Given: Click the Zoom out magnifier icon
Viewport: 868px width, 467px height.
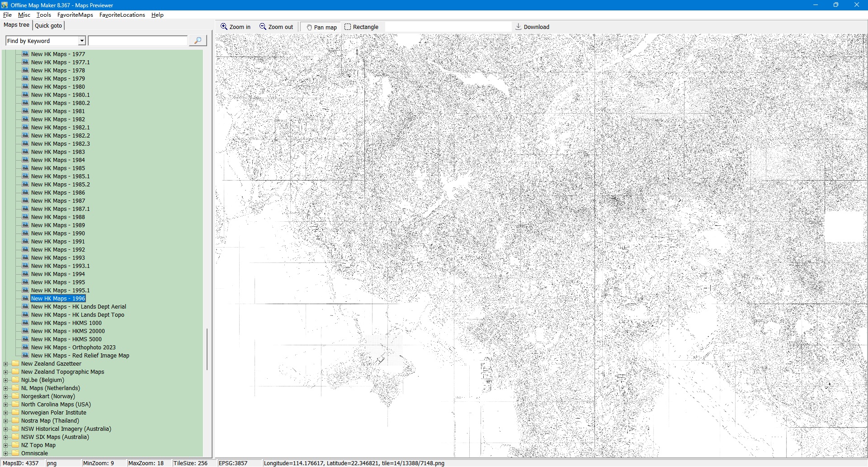Looking at the screenshot, I should point(263,27).
